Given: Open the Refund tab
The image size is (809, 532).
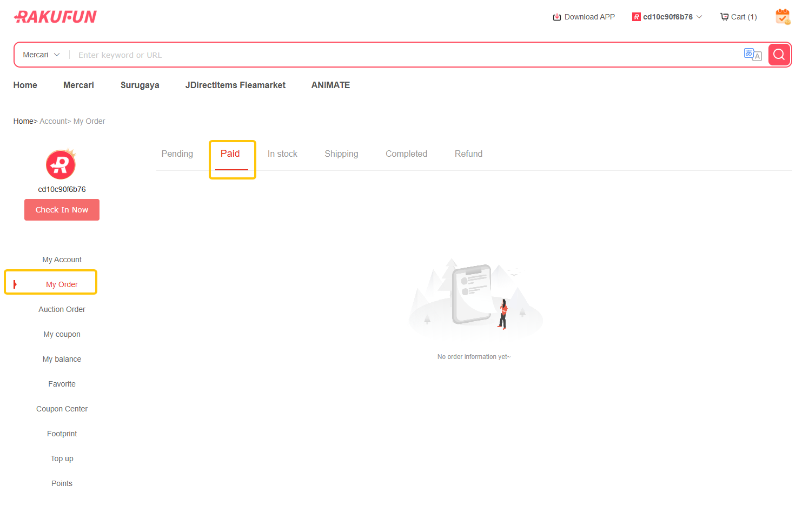Looking at the screenshot, I should point(468,154).
